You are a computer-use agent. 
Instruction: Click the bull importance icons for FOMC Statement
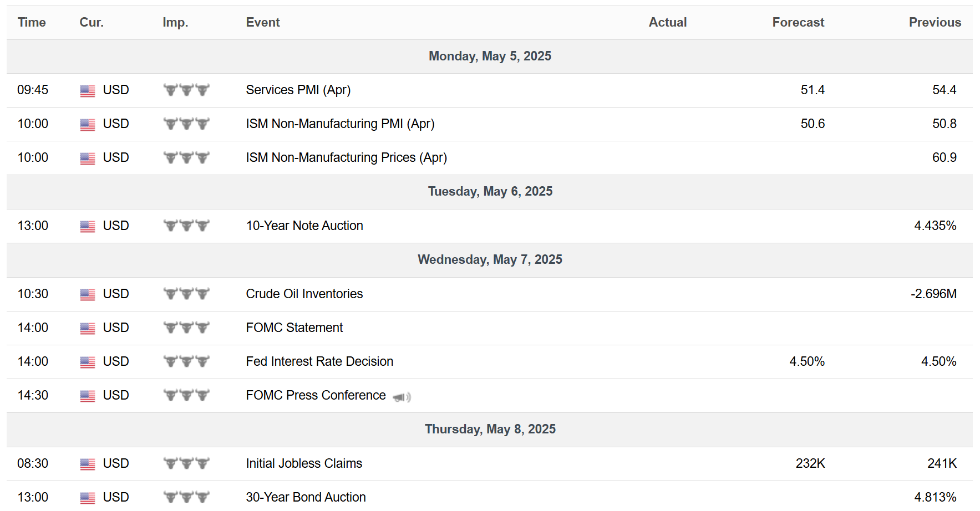click(x=186, y=328)
